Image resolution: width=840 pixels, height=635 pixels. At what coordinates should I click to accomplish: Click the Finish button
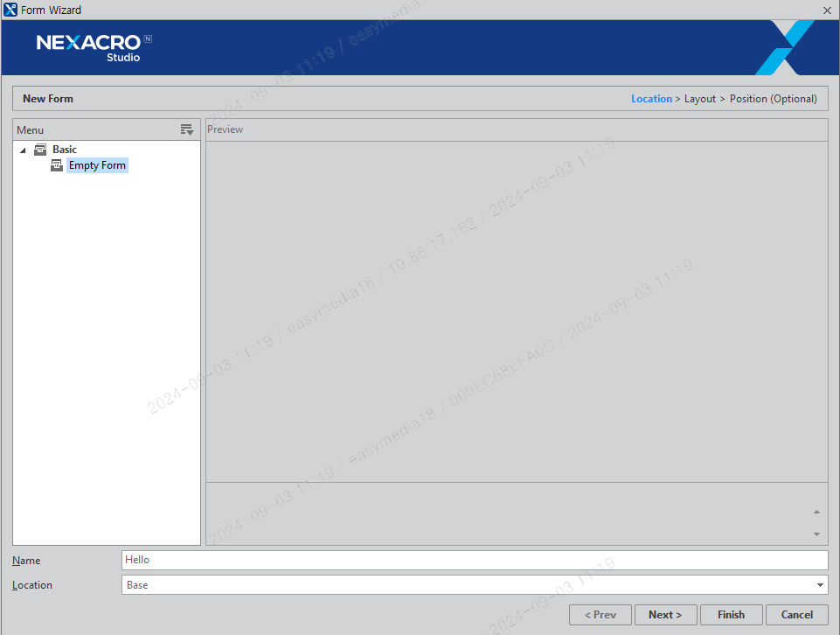click(732, 615)
